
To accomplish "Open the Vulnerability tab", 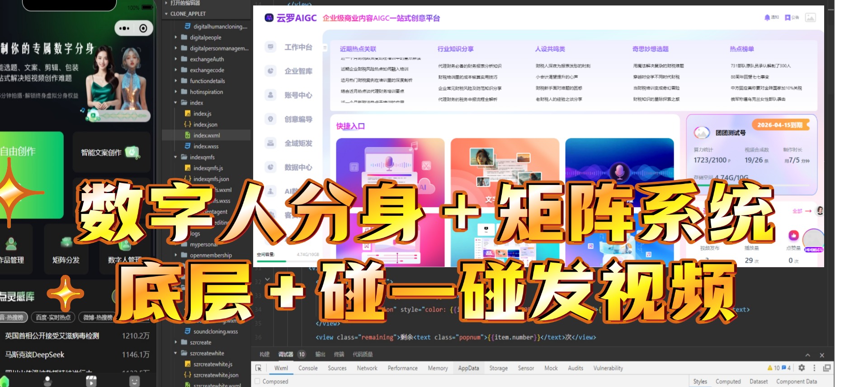I will 608,368.
